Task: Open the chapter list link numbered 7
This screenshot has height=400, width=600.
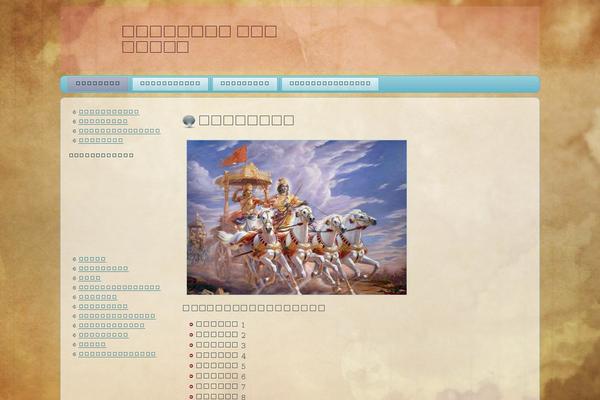Action: coord(221,387)
